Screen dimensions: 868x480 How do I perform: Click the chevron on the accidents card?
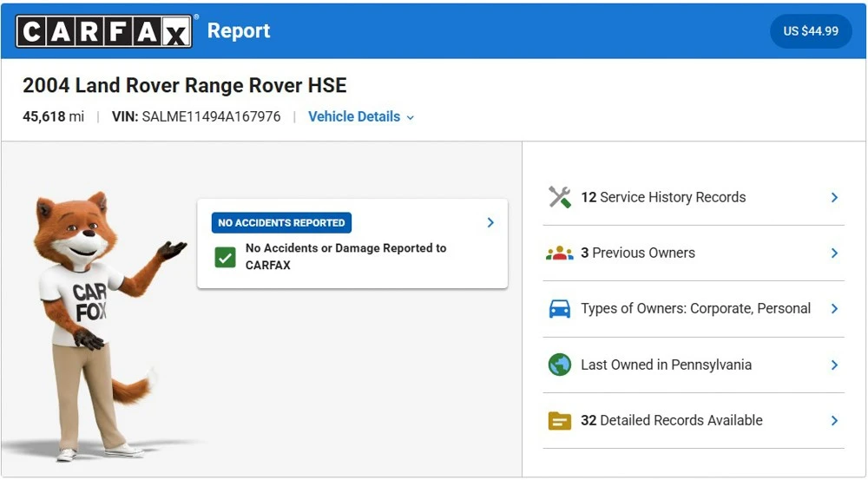click(490, 222)
